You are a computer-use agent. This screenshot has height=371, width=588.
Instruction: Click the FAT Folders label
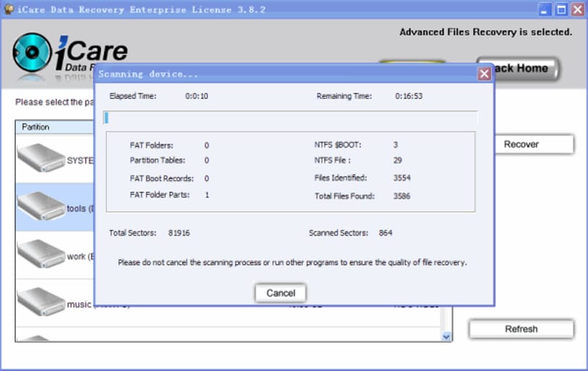click(x=152, y=145)
